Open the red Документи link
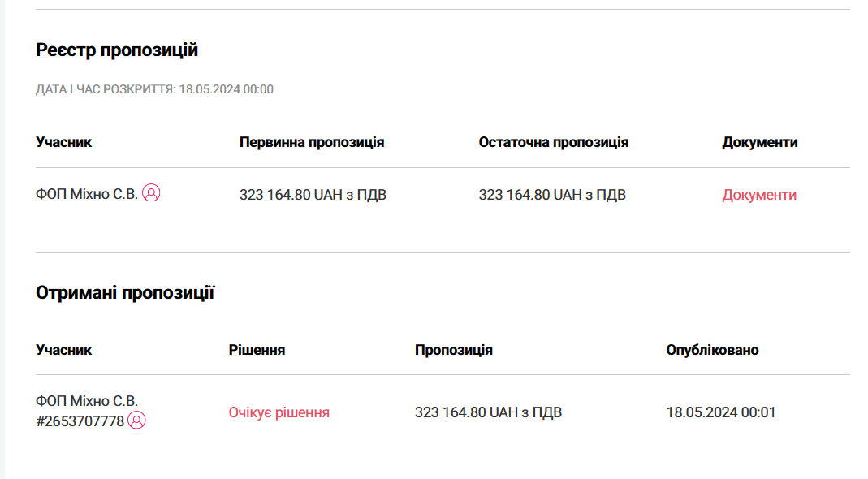This screenshot has width=868, height=479. [x=759, y=195]
